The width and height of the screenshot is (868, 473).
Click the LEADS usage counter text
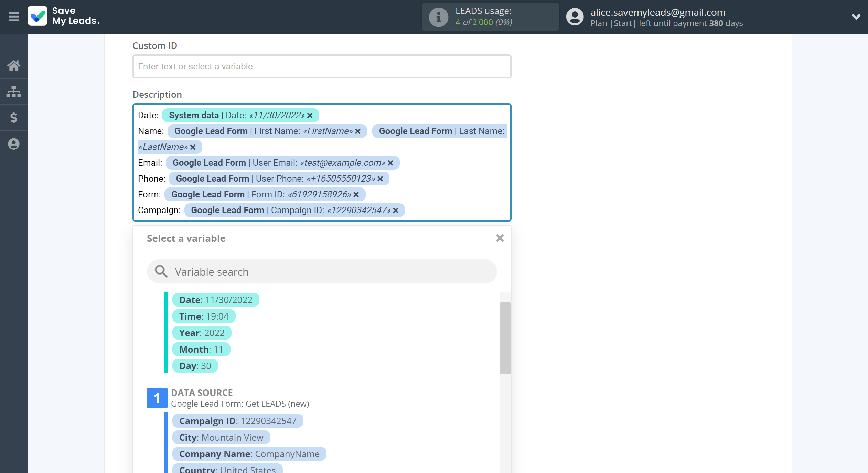point(484,22)
